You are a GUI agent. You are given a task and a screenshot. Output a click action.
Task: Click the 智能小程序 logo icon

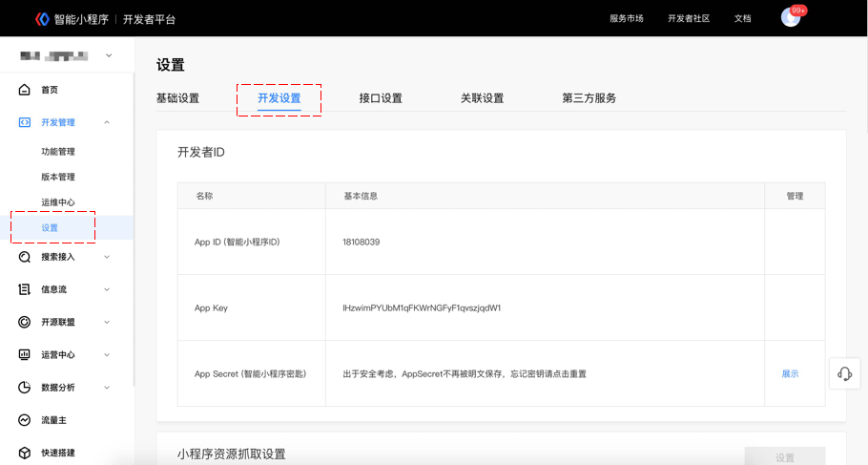click(43, 19)
